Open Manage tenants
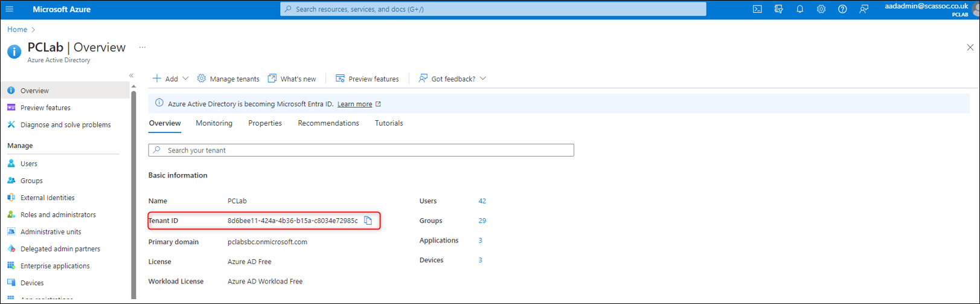This screenshot has height=304, width=980. click(228, 79)
